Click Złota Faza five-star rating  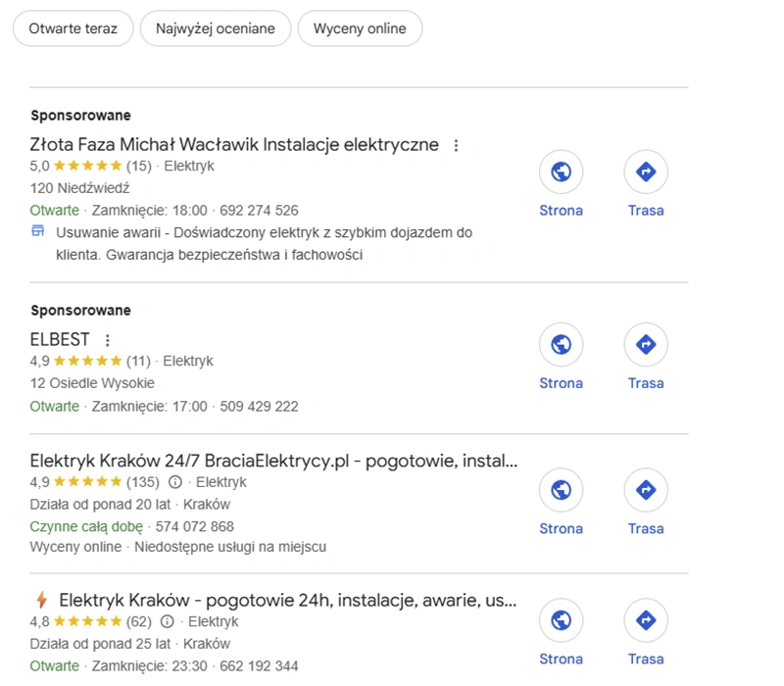[x=87, y=166]
